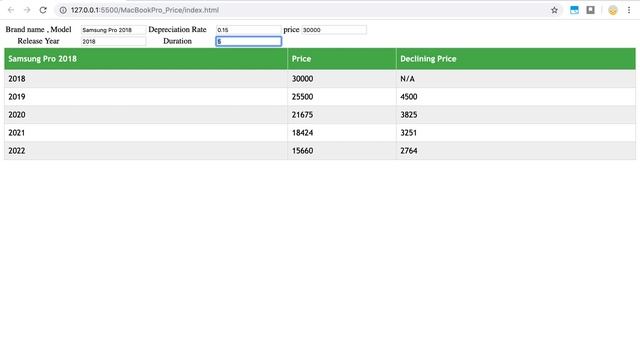Select the declining price cell '3825'
This screenshot has width=640, height=360.
516,115
